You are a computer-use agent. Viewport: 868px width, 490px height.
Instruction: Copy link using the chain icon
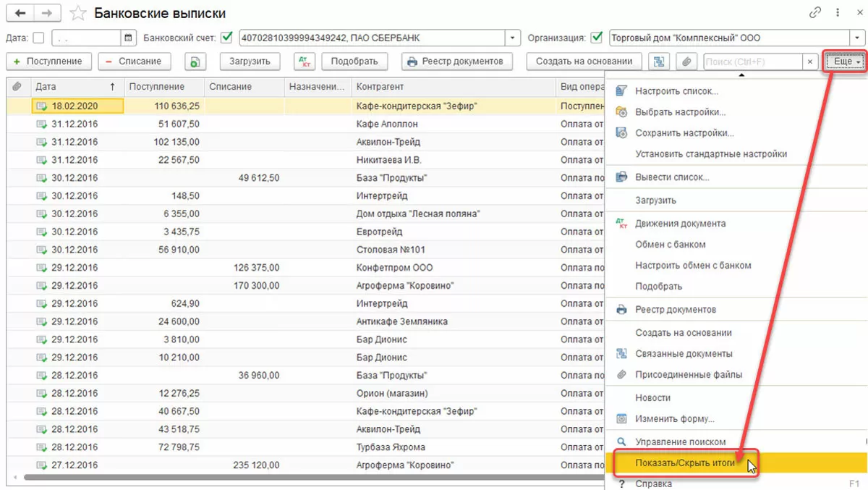point(815,12)
